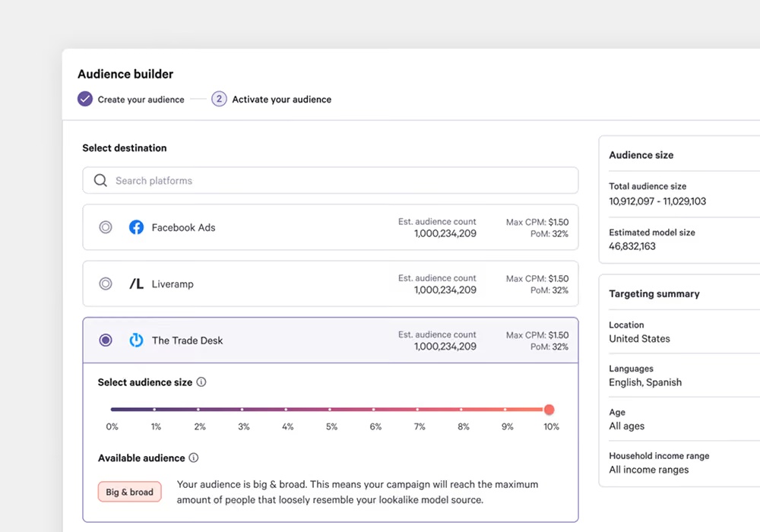Screen dimensions: 760x532
Task: Click the Targeting summary heading
Action: 654,293
